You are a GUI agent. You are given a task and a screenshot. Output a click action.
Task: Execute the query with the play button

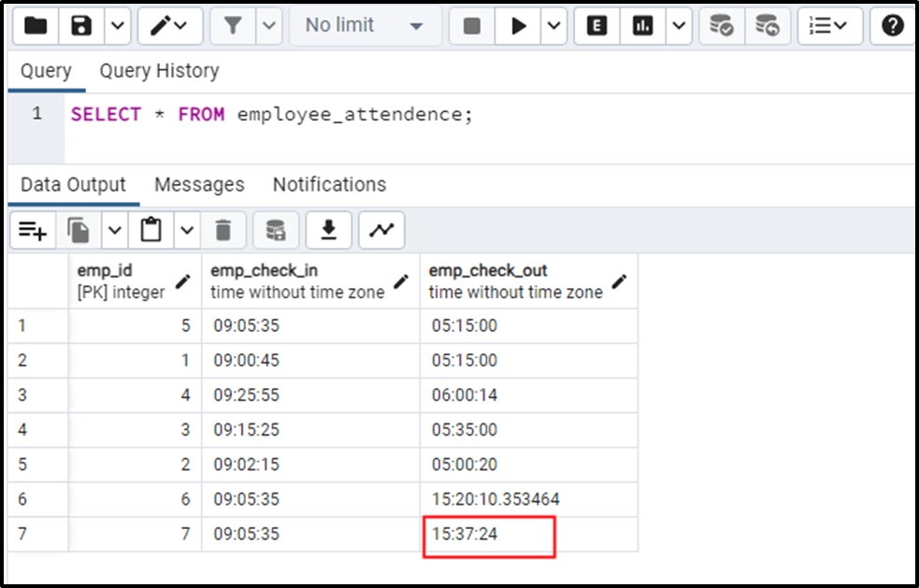click(x=518, y=25)
